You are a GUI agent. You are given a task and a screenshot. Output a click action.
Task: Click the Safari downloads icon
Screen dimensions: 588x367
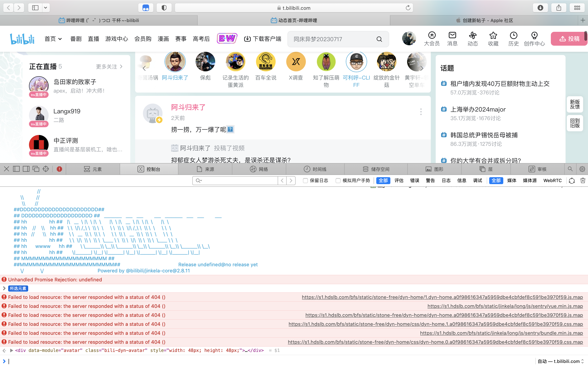[x=540, y=8]
